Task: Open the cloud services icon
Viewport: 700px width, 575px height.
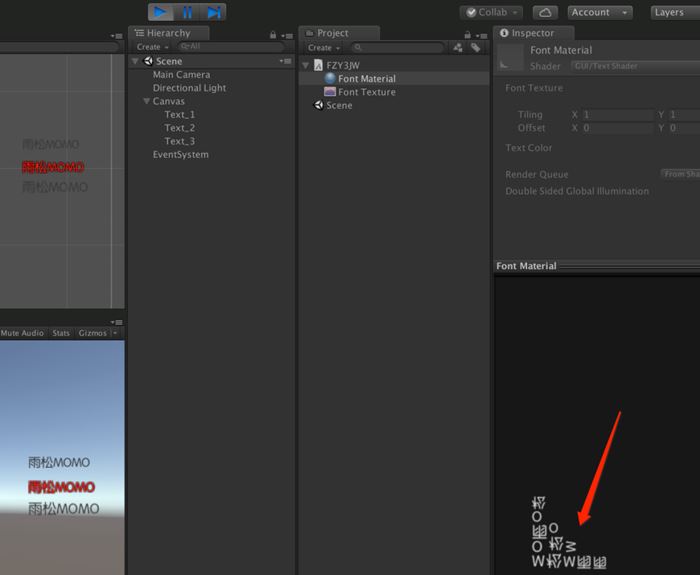Action: pos(545,12)
